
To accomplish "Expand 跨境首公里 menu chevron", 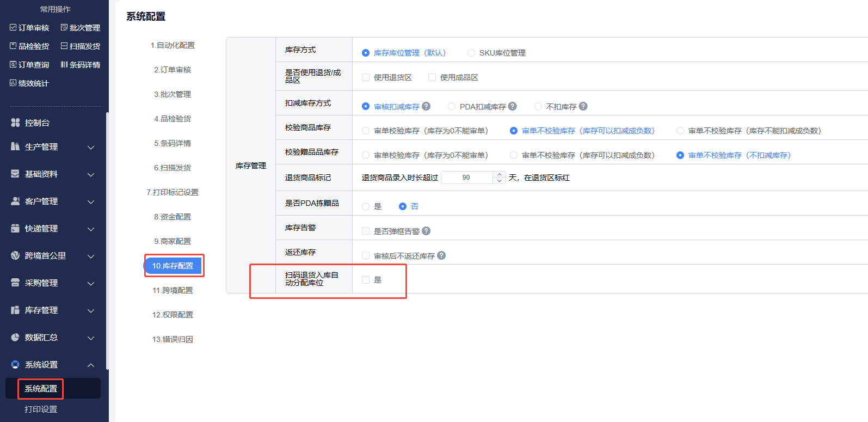I will pyautogui.click(x=91, y=256).
